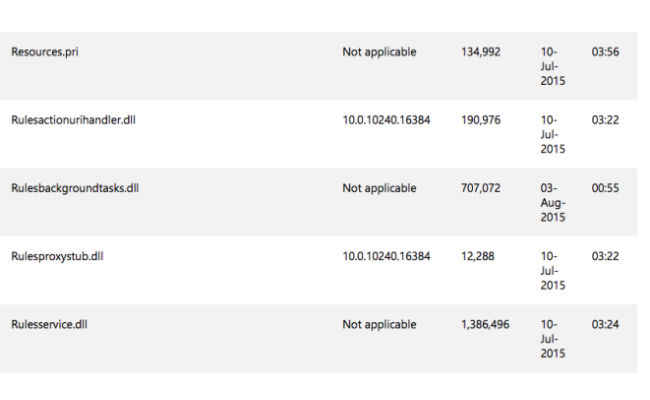The image size is (650, 400).
Task: Click Not applicable in Rulesservice.dll row
Action: tap(379, 325)
